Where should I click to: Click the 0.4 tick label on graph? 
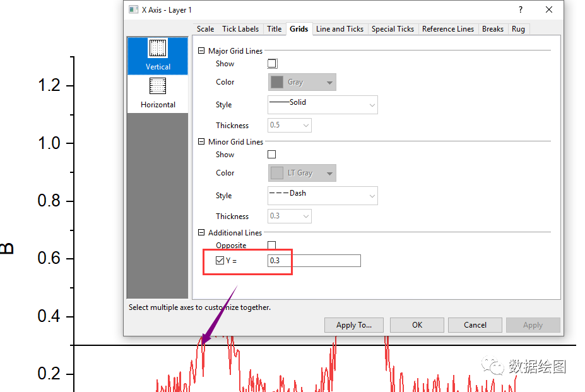coord(49,317)
